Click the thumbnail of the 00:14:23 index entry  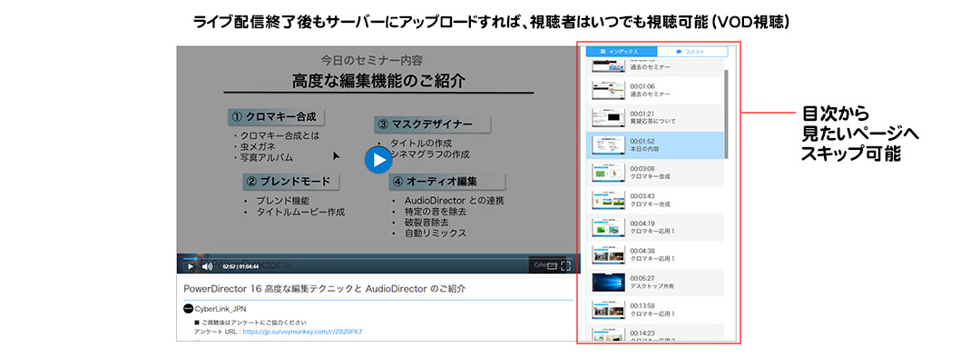coord(608,334)
